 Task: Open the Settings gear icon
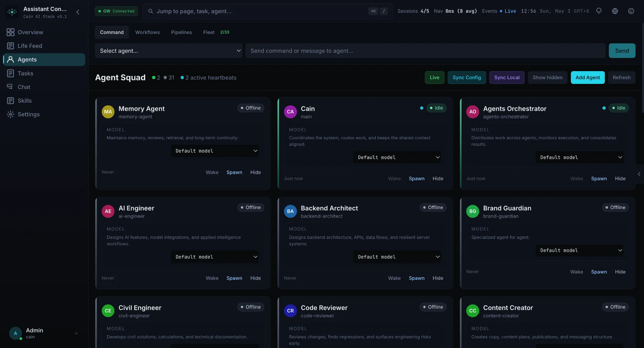pyautogui.click(x=10, y=114)
